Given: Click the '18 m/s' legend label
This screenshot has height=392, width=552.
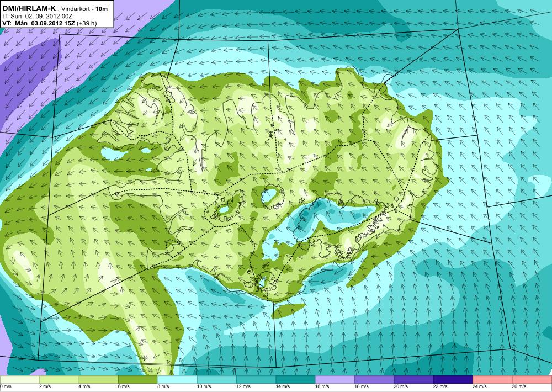Looking at the screenshot, I should pos(362,386).
